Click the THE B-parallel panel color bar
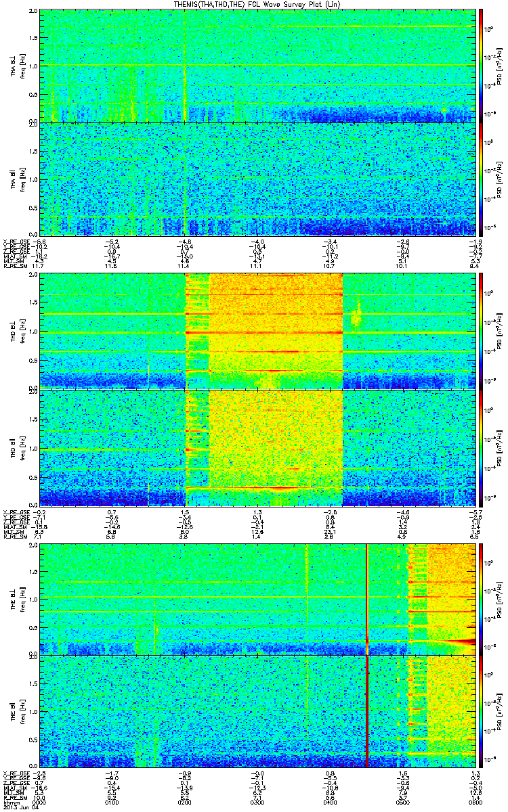The width and height of the screenshot is (508, 812). pos(482,712)
